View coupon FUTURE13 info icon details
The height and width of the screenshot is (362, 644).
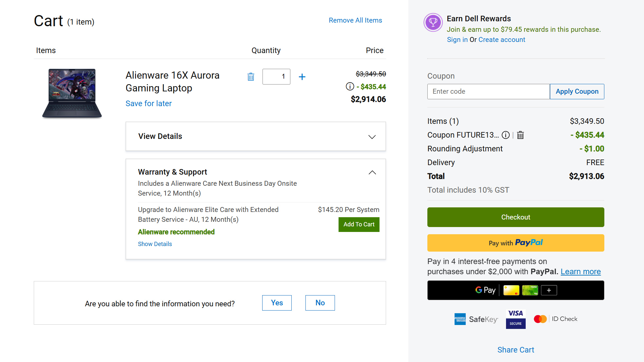pyautogui.click(x=506, y=135)
